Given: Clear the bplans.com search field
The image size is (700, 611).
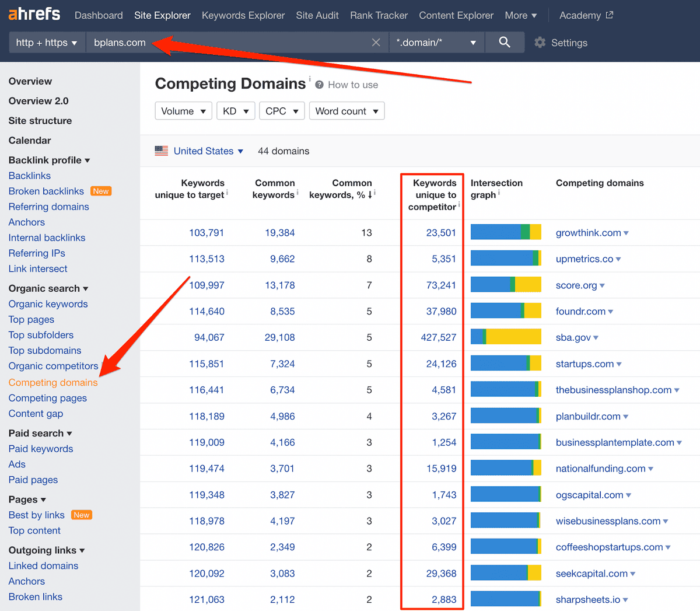Looking at the screenshot, I should (x=376, y=43).
